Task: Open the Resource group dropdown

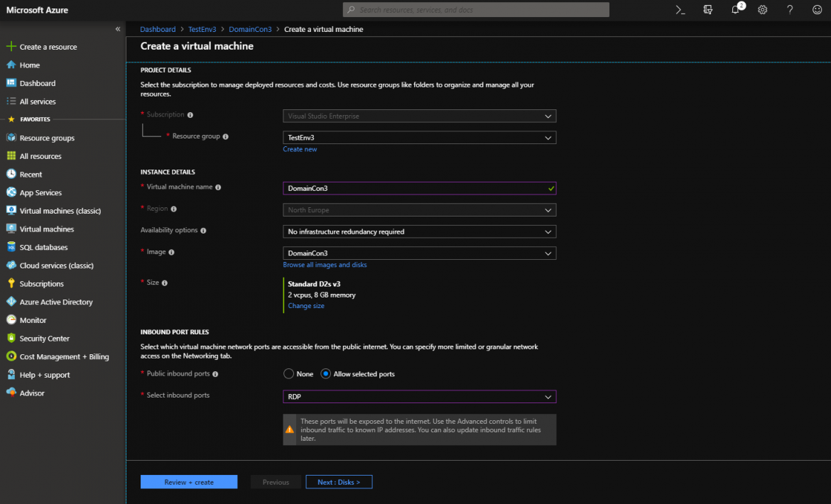Action: [x=419, y=138]
